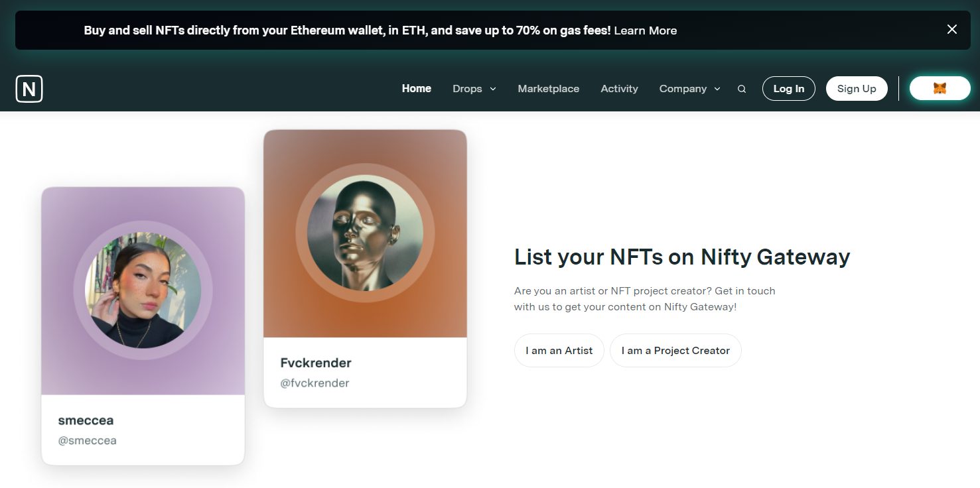Screen dimensions: 980x488
Task: Click the Log In button
Action: [789, 89]
